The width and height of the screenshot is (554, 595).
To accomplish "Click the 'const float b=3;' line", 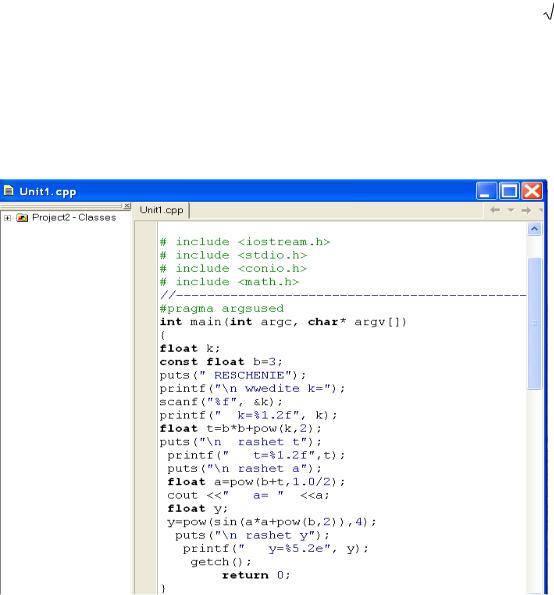I will click(x=221, y=362).
